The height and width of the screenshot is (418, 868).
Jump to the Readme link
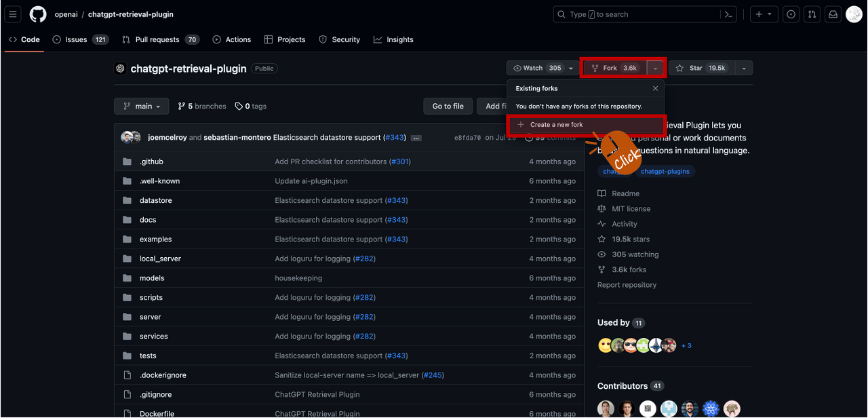[618, 193]
